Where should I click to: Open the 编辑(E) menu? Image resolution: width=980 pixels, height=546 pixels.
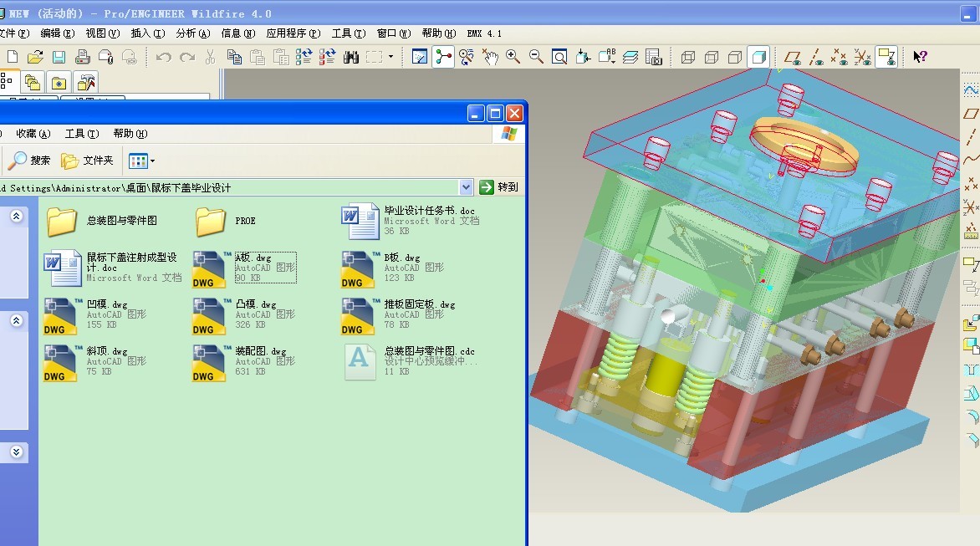pyautogui.click(x=58, y=33)
